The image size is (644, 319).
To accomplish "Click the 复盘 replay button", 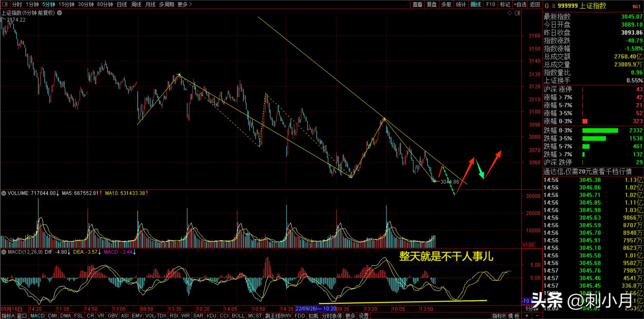I will click(x=432, y=4).
